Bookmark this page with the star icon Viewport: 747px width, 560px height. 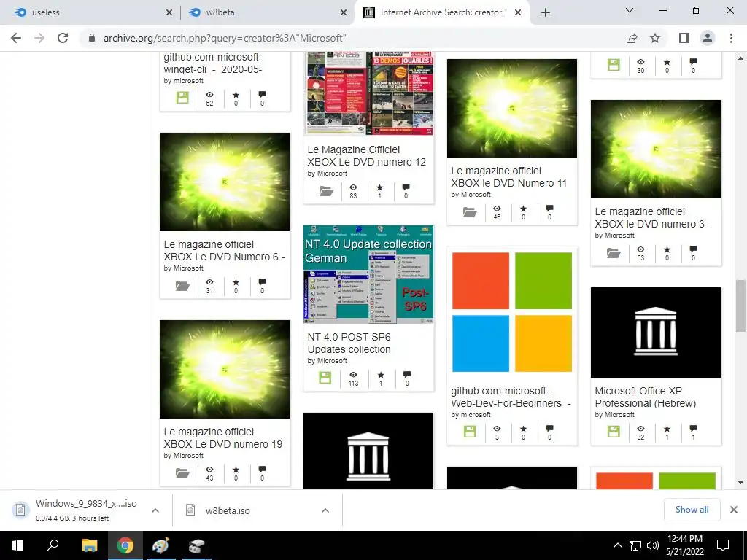(655, 38)
